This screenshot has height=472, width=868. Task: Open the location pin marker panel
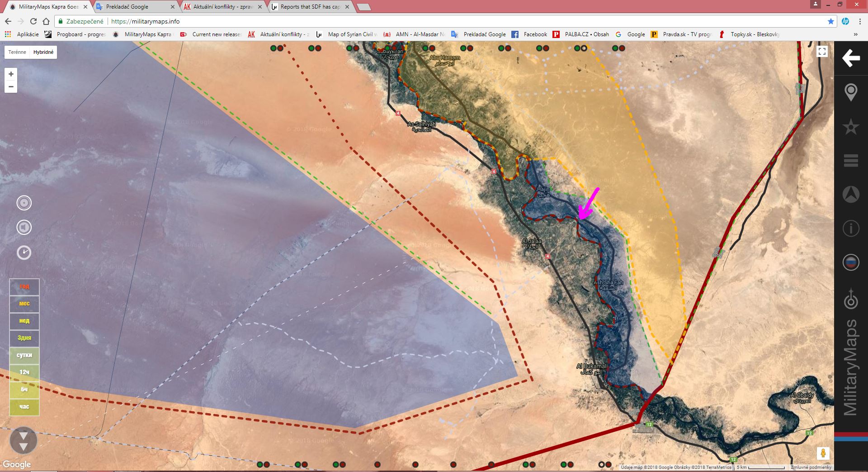tap(850, 92)
